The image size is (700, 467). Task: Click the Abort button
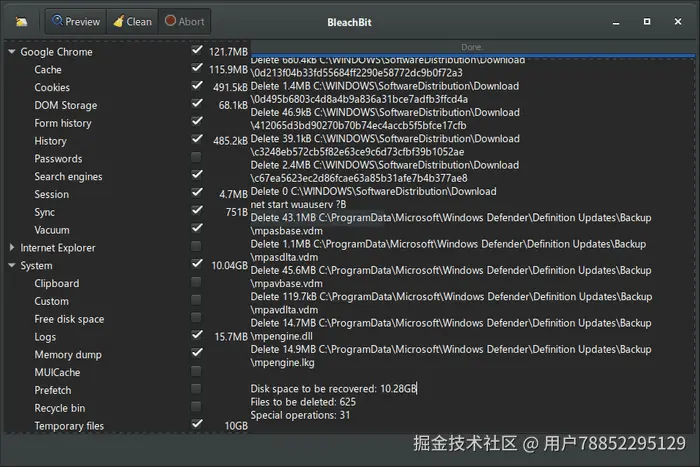[x=184, y=21]
